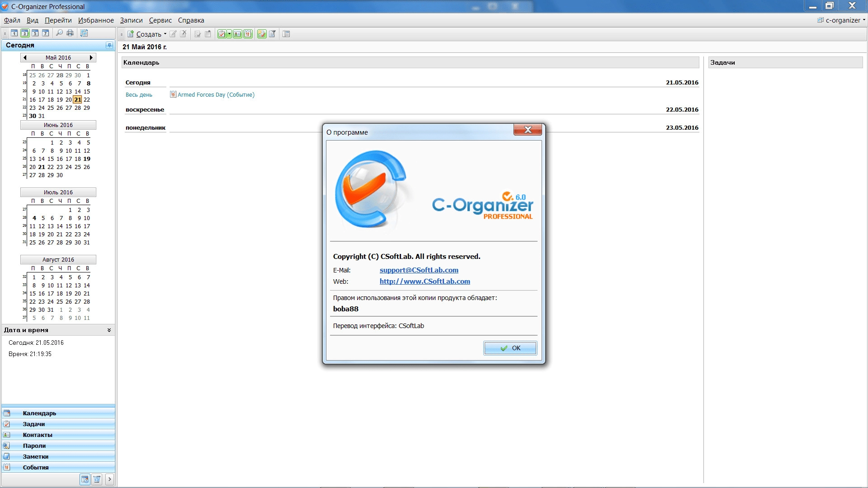
Task: Open the support@CSoftLab.com email link
Action: (x=419, y=270)
